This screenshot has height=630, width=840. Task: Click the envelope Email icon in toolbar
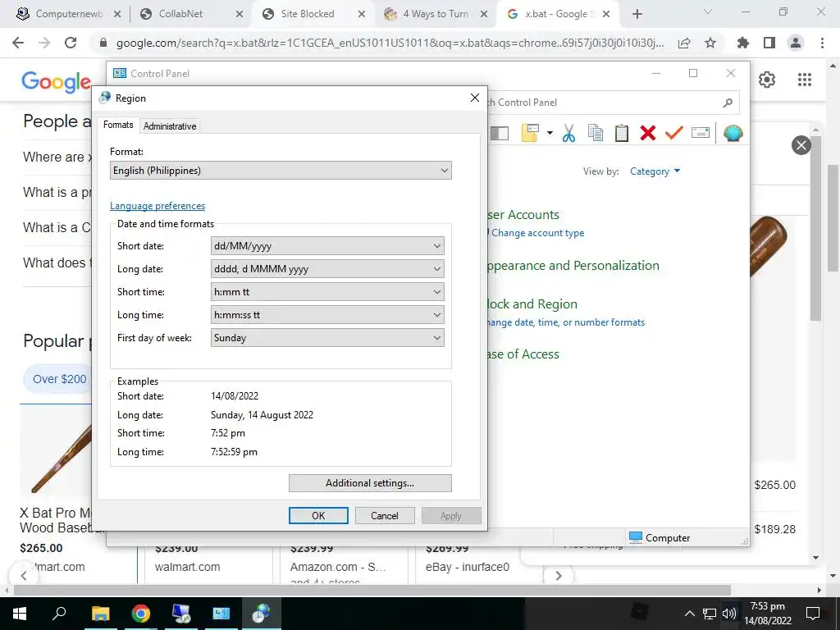tap(701, 133)
